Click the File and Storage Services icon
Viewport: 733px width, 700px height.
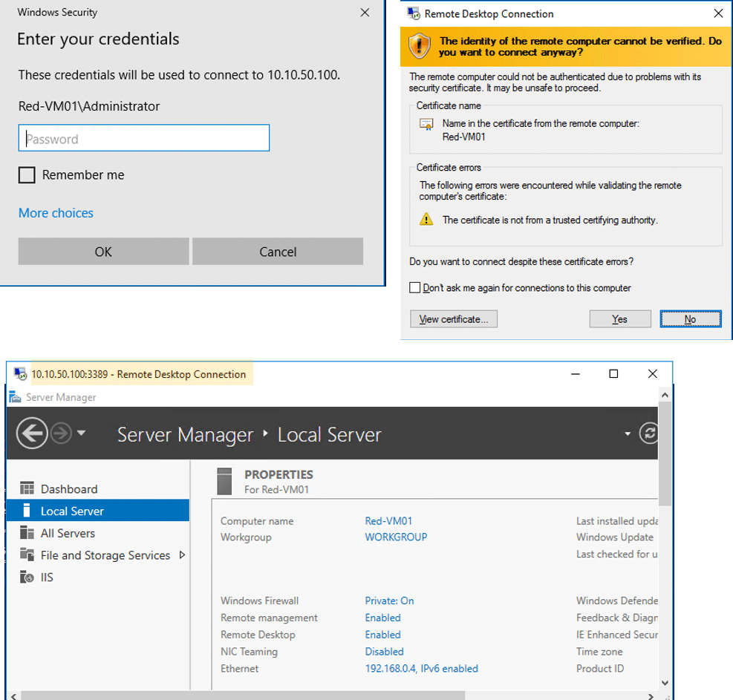coord(27,555)
